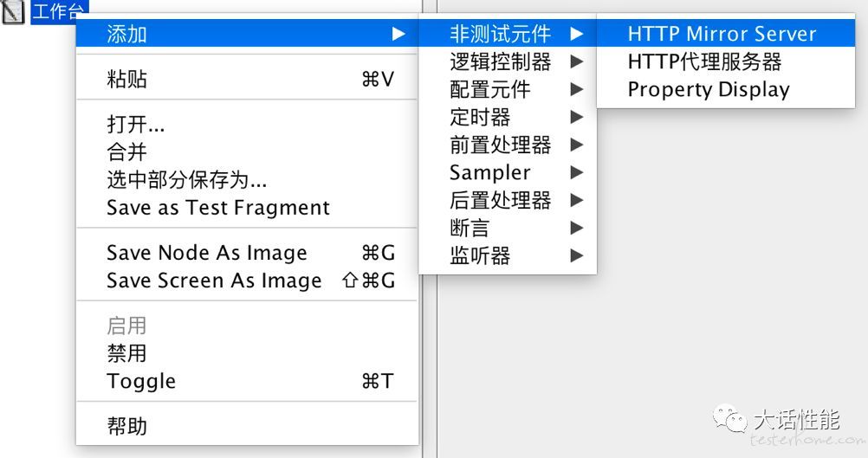Click 打开... in the context menu
The image size is (868, 458).
click(x=246, y=124)
